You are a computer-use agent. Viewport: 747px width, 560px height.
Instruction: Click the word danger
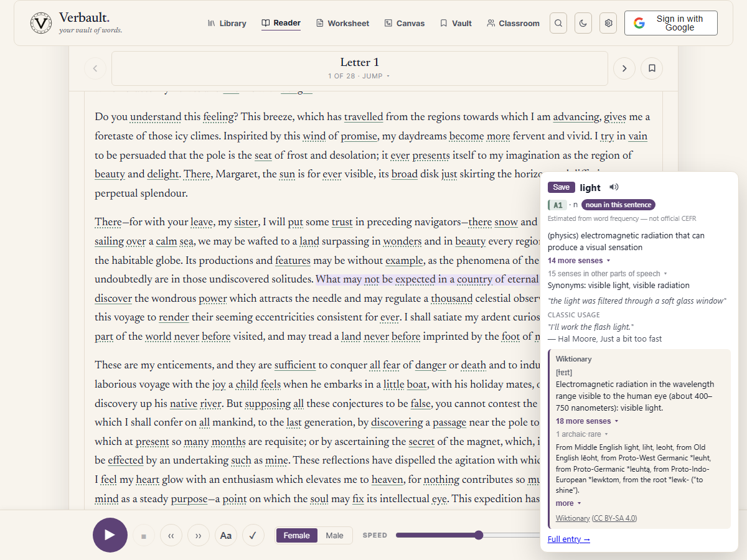[x=431, y=366]
